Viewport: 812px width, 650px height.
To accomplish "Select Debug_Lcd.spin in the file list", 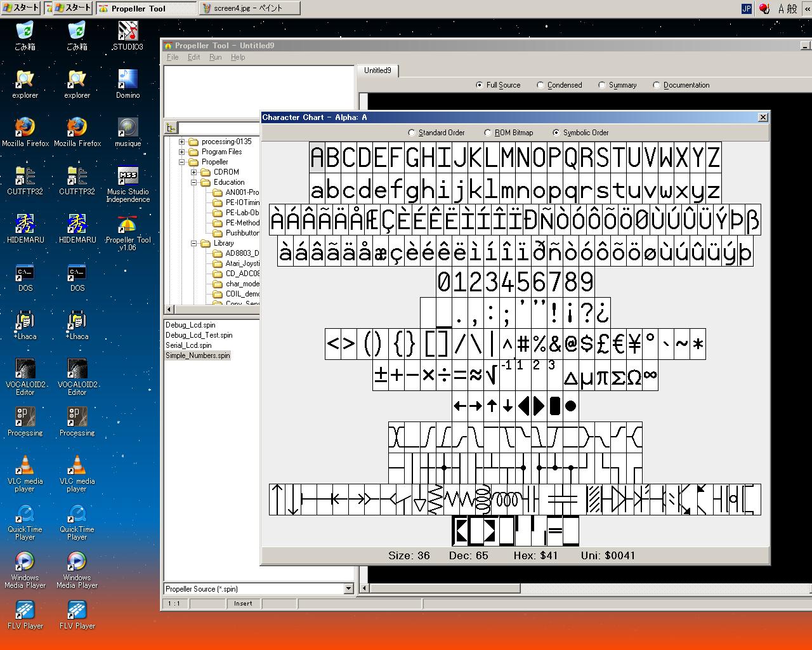I will pos(190,325).
